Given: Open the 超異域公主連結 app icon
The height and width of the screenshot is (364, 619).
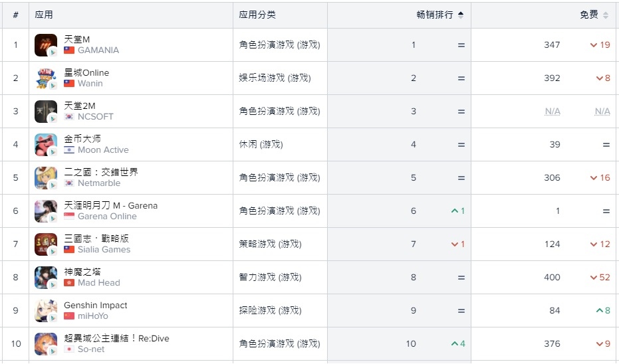Looking at the screenshot, I should tap(46, 344).
